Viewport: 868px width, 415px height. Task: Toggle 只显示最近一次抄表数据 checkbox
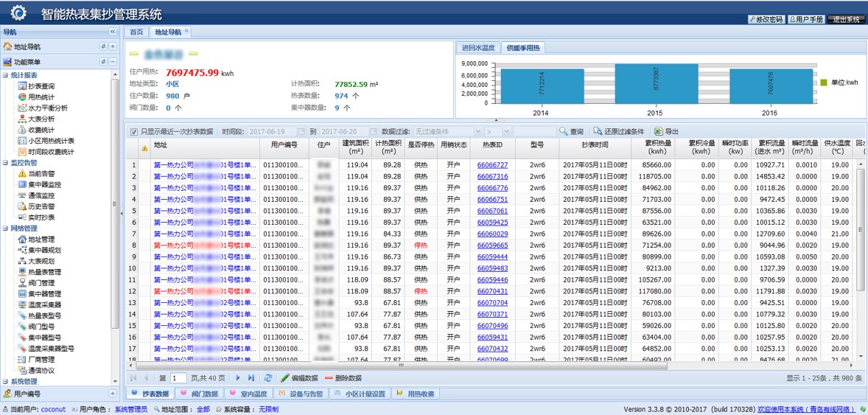pyautogui.click(x=134, y=132)
